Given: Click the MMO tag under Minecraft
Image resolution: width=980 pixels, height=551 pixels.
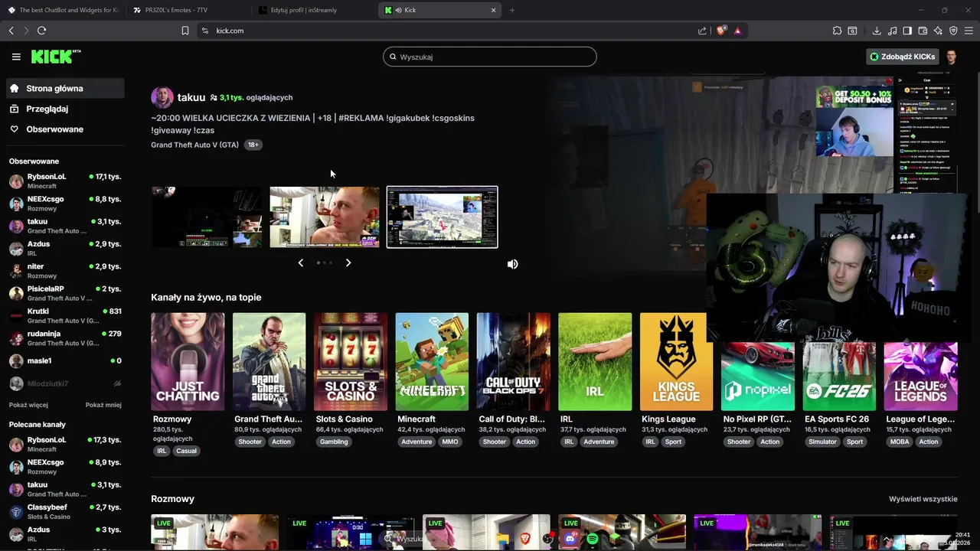Looking at the screenshot, I should tap(450, 442).
